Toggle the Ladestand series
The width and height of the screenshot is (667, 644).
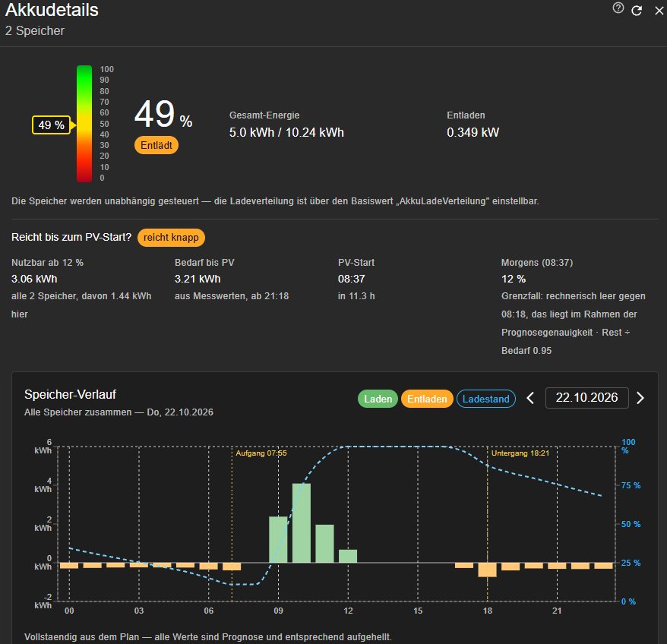[x=485, y=399]
